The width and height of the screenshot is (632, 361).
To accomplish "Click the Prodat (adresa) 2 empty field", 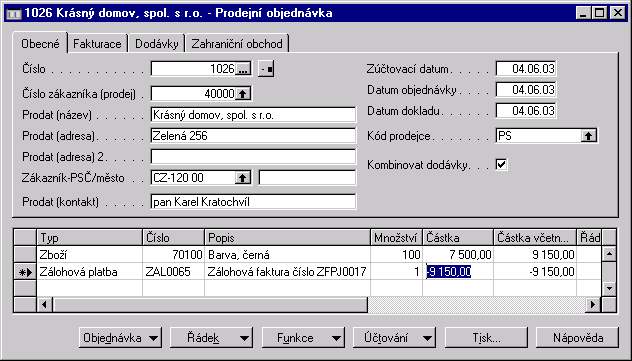I will pos(253,157).
